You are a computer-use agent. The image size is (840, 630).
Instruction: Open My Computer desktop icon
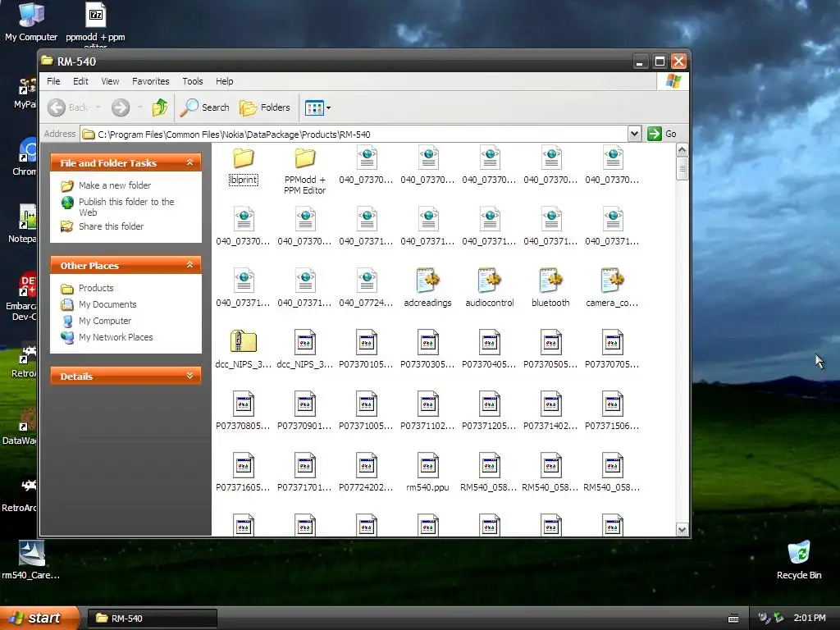31,23
